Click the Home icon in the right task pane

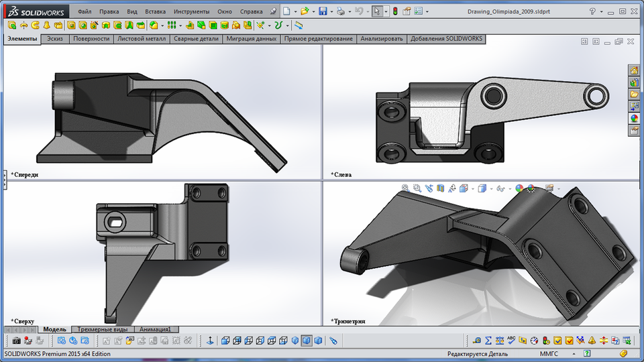click(633, 70)
